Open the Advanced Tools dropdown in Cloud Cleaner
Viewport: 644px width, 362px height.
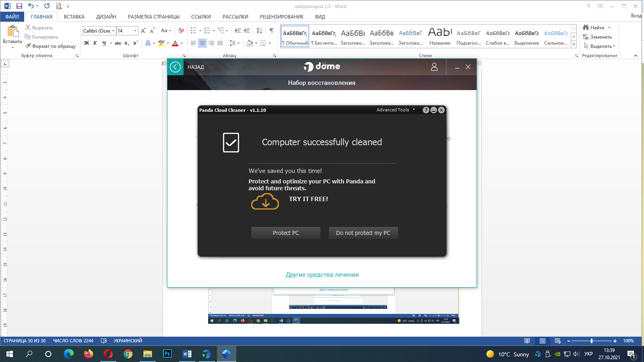[x=396, y=110]
